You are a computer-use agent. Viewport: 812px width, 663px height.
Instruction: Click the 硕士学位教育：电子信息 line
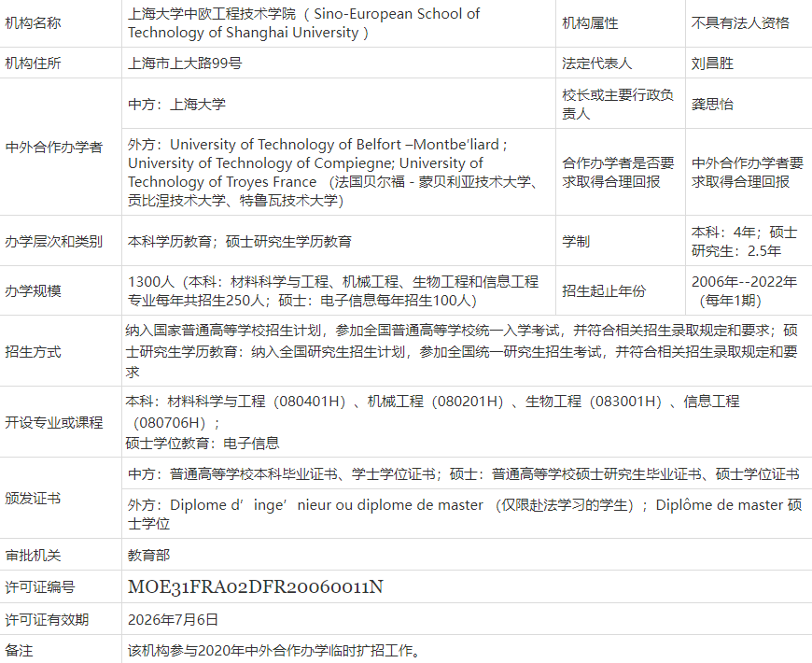(x=203, y=444)
